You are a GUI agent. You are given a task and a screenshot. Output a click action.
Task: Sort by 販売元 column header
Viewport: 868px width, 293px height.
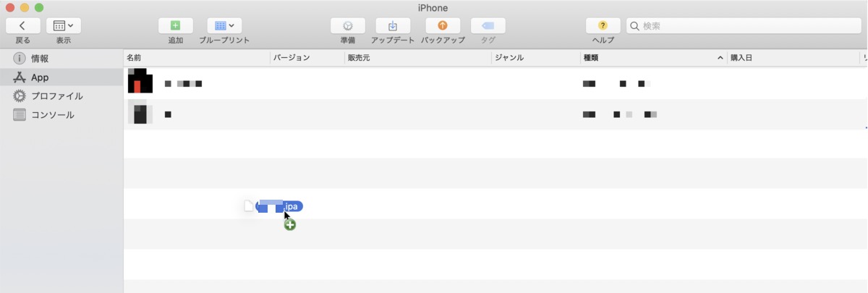[x=418, y=58]
